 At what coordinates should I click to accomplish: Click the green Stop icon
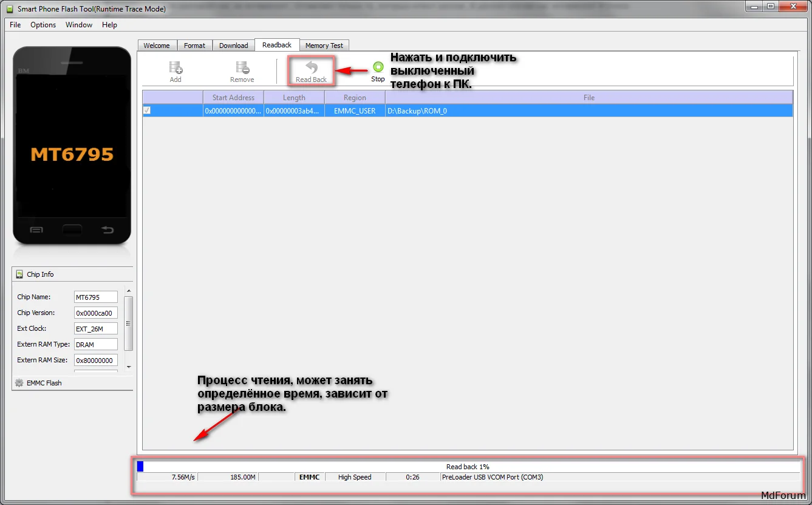coord(378,67)
